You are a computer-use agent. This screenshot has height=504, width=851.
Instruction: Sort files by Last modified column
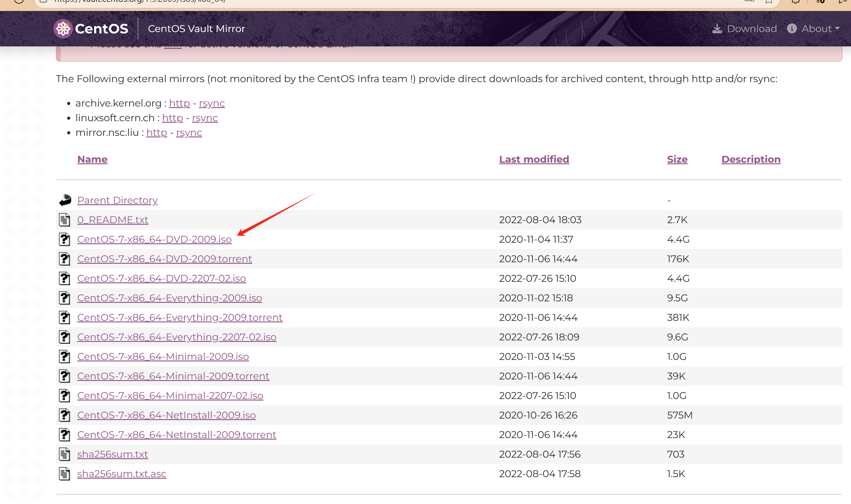pos(534,159)
